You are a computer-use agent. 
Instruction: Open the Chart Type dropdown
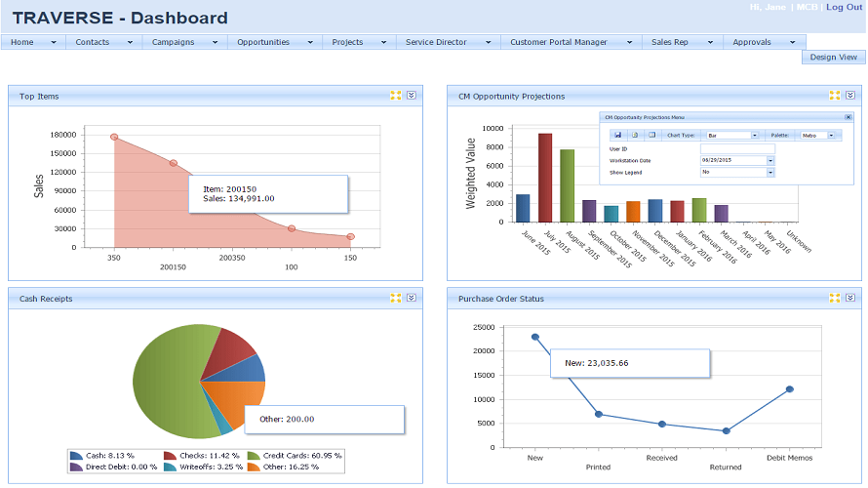click(x=755, y=136)
